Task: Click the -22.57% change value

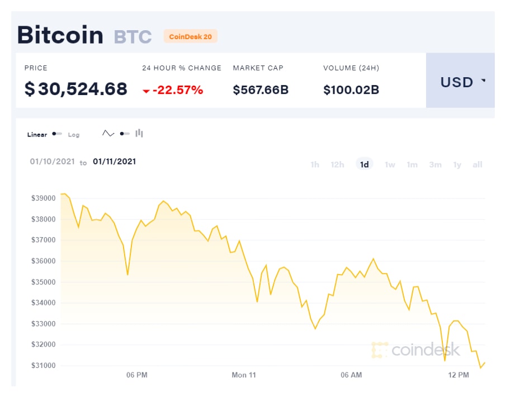Action: coord(174,89)
